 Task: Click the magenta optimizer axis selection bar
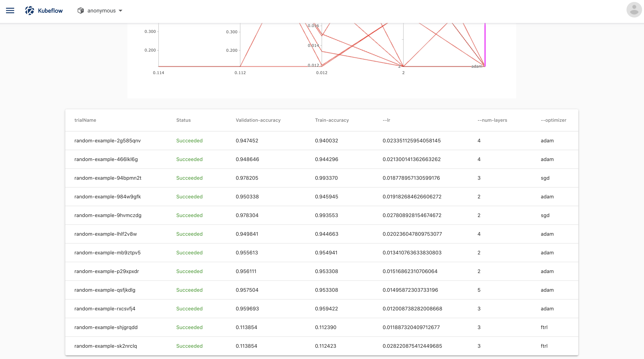(x=485, y=45)
